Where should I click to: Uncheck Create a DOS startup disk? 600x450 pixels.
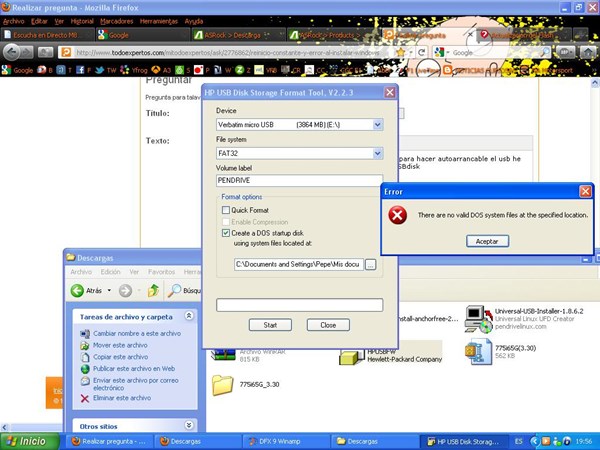pyautogui.click(x=226, y=232)
